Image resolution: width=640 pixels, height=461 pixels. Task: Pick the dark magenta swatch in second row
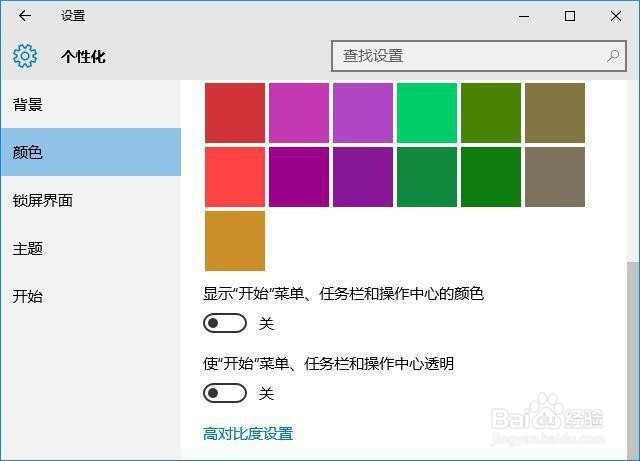point(299,177)
